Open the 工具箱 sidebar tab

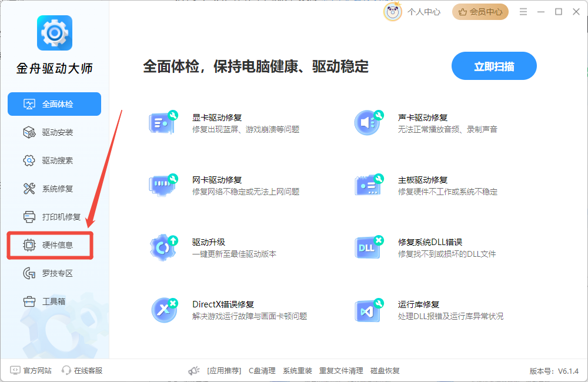click(x=54, y=301)
